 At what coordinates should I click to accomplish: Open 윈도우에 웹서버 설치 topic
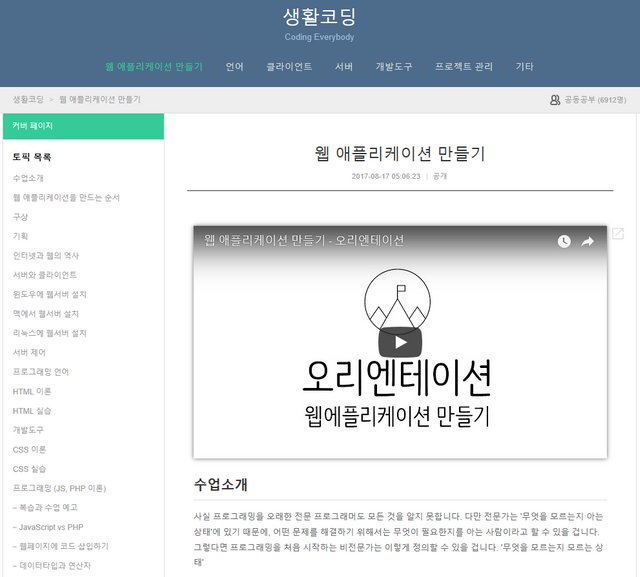(x=49, y=295)
